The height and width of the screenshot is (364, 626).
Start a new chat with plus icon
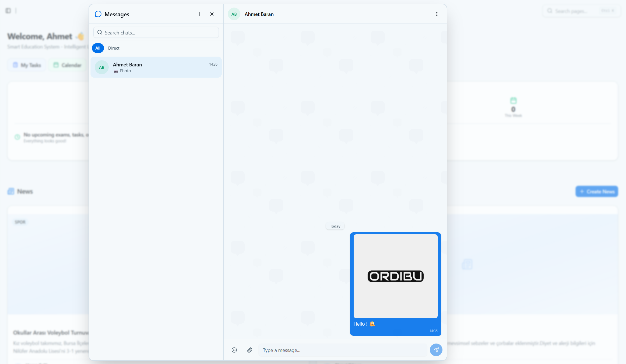coord(199,14)
